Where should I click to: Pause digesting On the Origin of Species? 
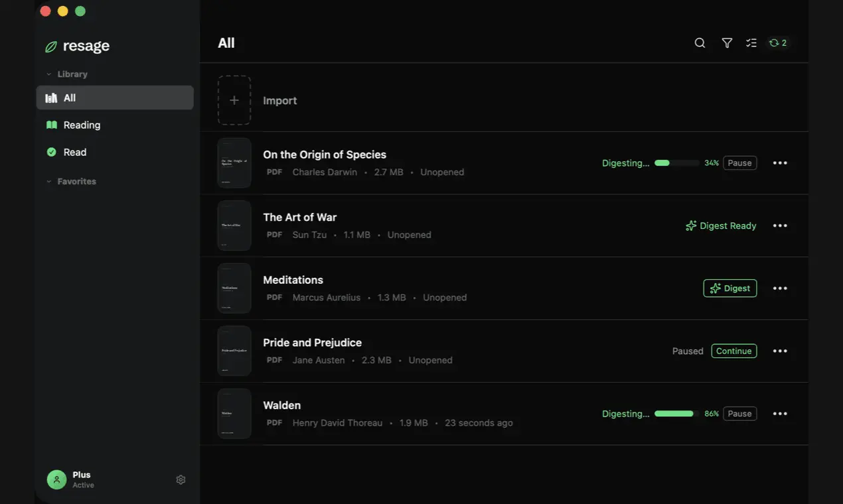point(739,163)
